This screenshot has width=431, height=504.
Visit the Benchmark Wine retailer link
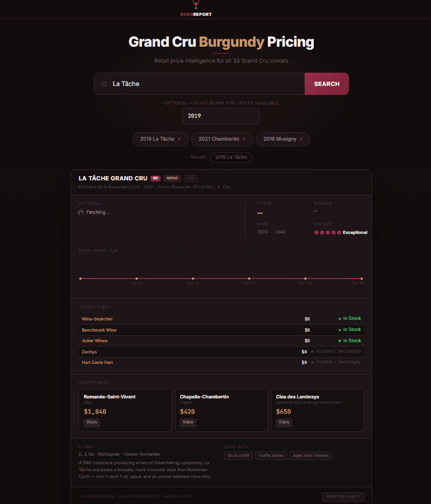[x=99, y=329]
